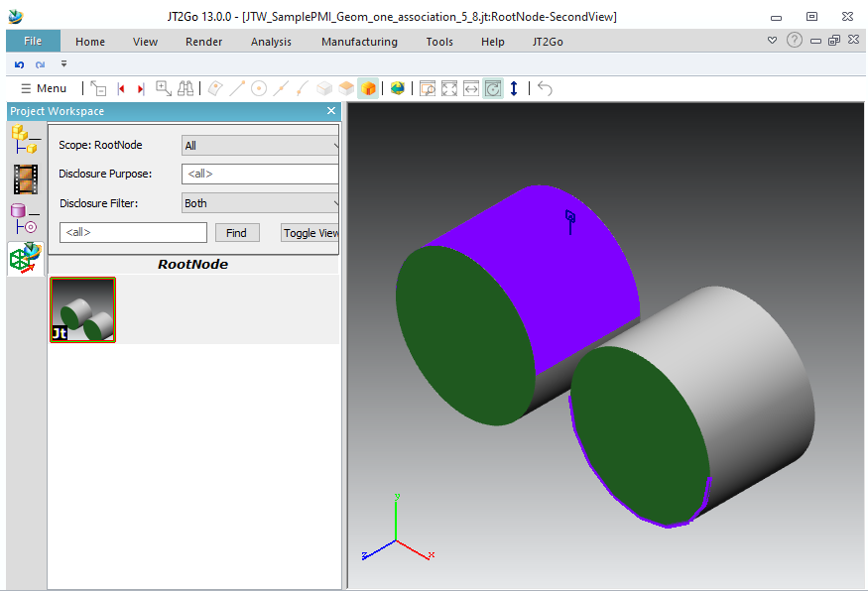Switch to the View ribbon tab
The image size is (868, 591).
(x=145, y=42)
